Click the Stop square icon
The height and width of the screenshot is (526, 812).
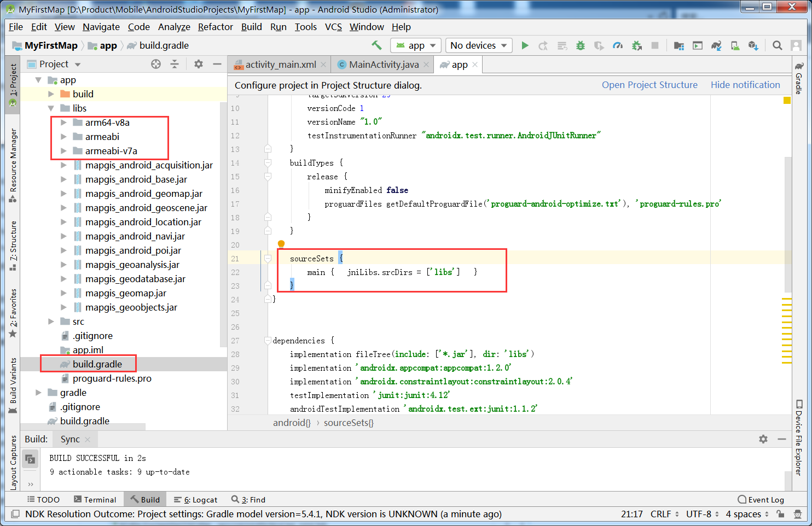(x=654, y=45)
